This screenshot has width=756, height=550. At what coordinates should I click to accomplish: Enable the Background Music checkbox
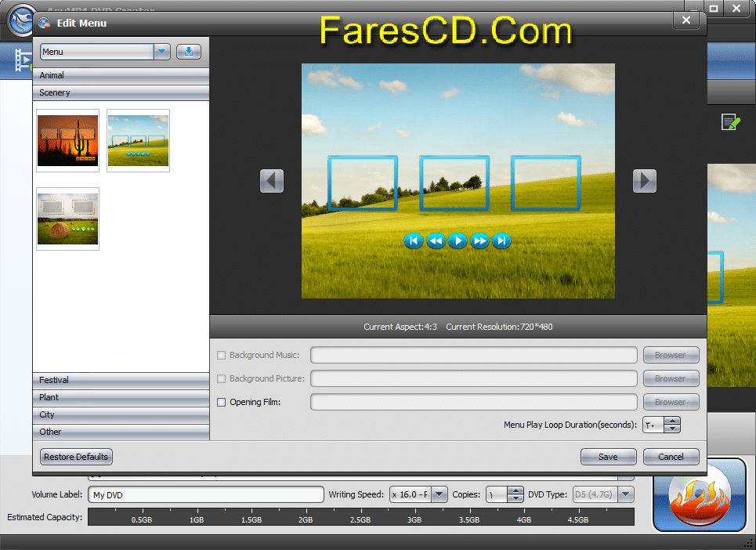click(x=221, y=355)
